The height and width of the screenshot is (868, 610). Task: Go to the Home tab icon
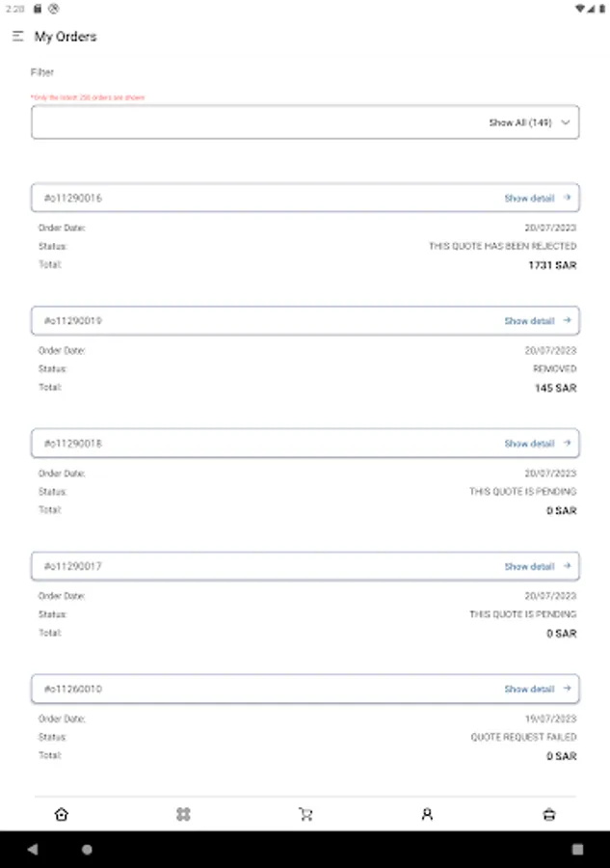click(x=62, y=814)
